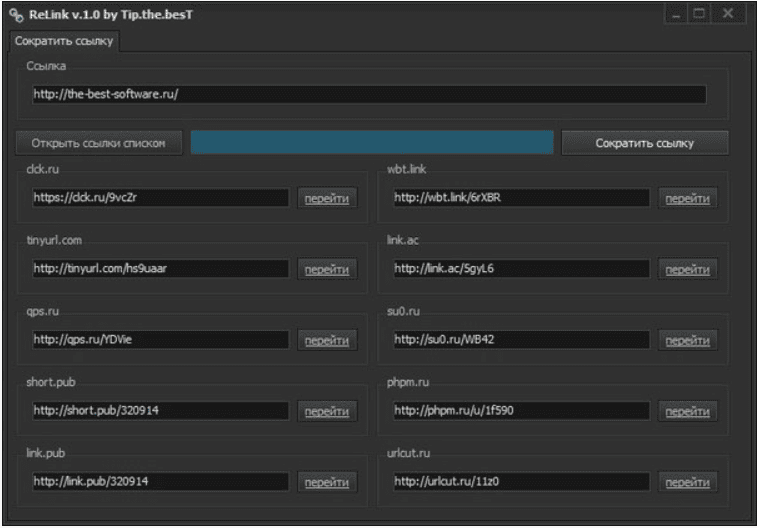757x528 pixels.
Task: Go to the перейти link for su0.ru
Action: click(687, 340)
